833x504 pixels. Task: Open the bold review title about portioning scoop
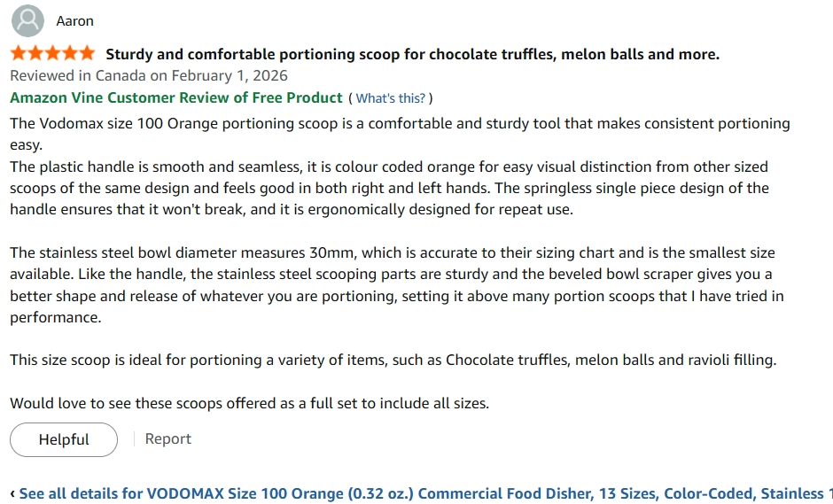[412, 54]
